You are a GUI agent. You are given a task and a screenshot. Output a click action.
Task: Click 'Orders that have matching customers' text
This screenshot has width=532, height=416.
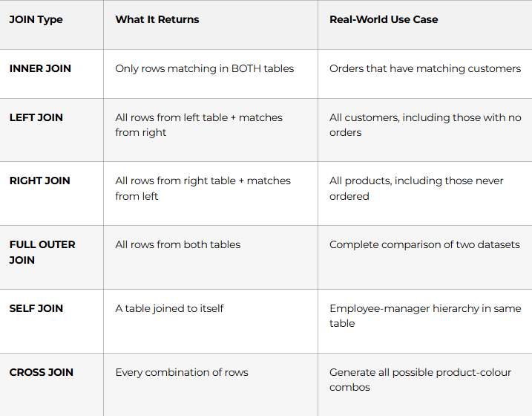pos(425,68)
